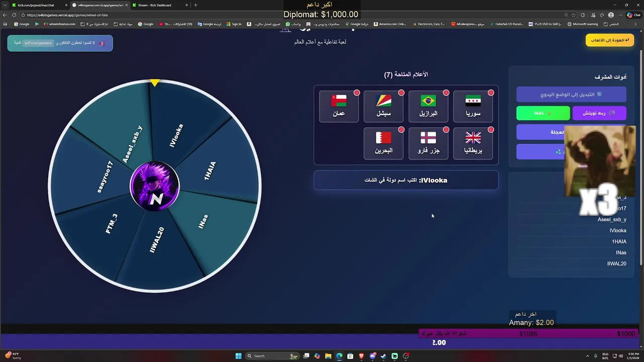Image resolution: width=644 pixels, height=362 pixels.
Task: Click the ربط تويتش connect button
Action: (x=599, y=113)
